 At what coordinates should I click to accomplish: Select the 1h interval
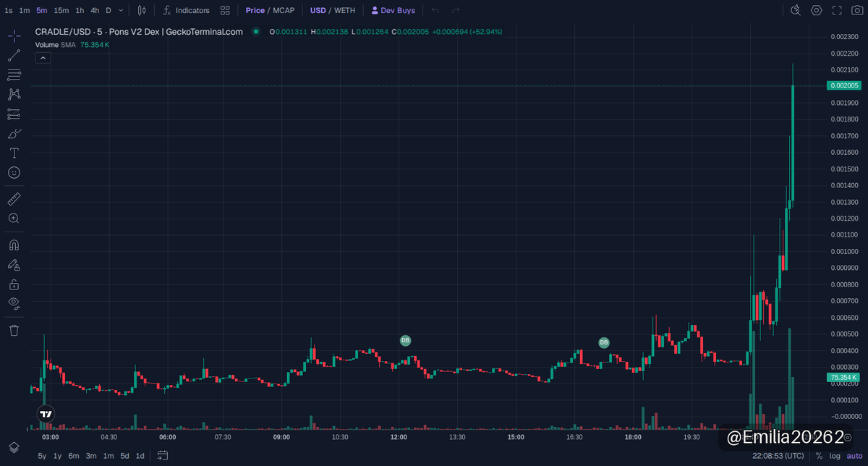pyautogui.click(x=80, y=11)
